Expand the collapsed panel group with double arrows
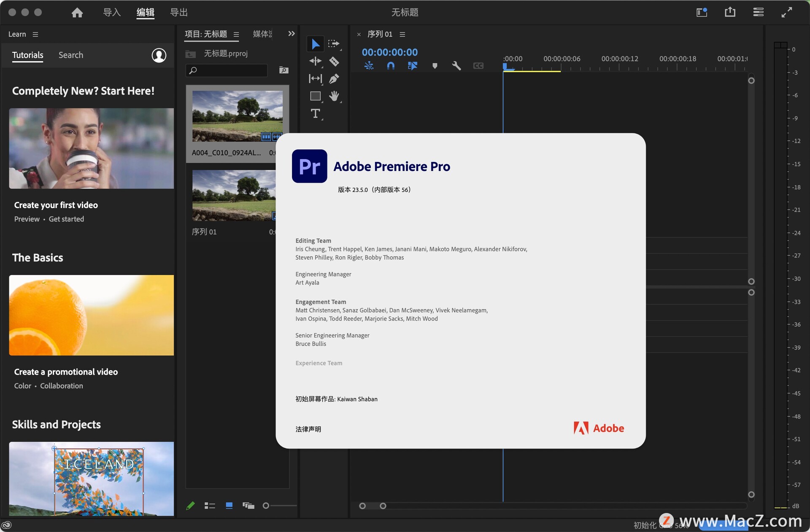The width and height of the screenshot is (810, 532). pyautogui.click(x=291, y=34)
